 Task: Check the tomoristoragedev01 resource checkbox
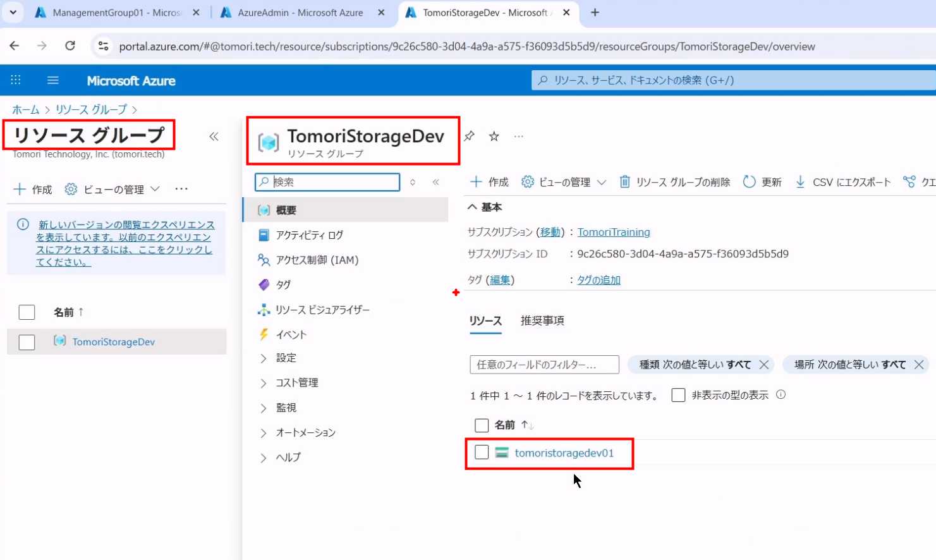[x=482, y=453]
